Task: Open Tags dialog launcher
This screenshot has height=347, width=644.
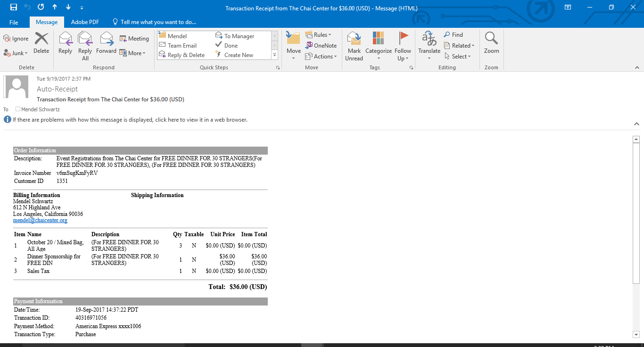Action: point(411,68)
